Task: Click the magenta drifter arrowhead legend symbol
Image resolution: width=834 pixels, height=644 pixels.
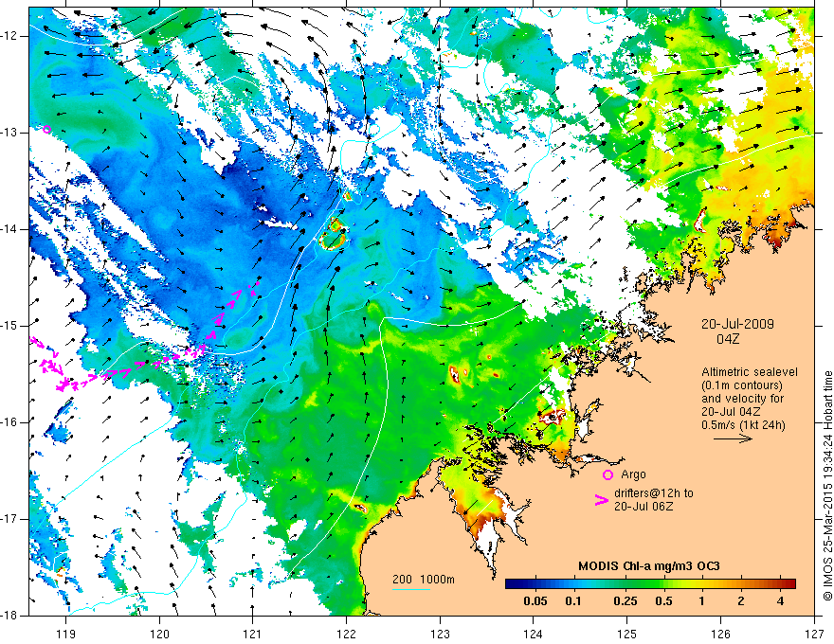Action: tap(601, 499)
